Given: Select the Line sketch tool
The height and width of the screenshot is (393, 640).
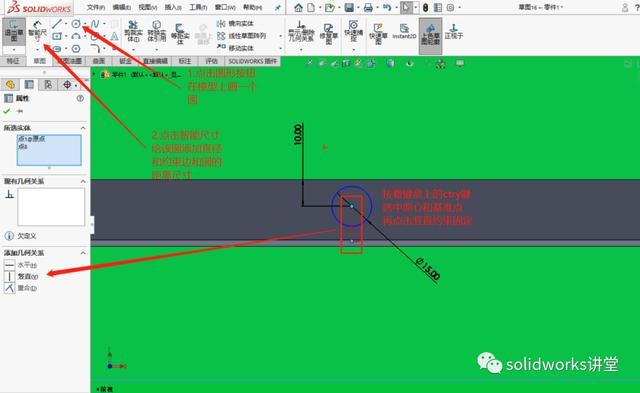Looking at the screenshot, I should point(57,24).
